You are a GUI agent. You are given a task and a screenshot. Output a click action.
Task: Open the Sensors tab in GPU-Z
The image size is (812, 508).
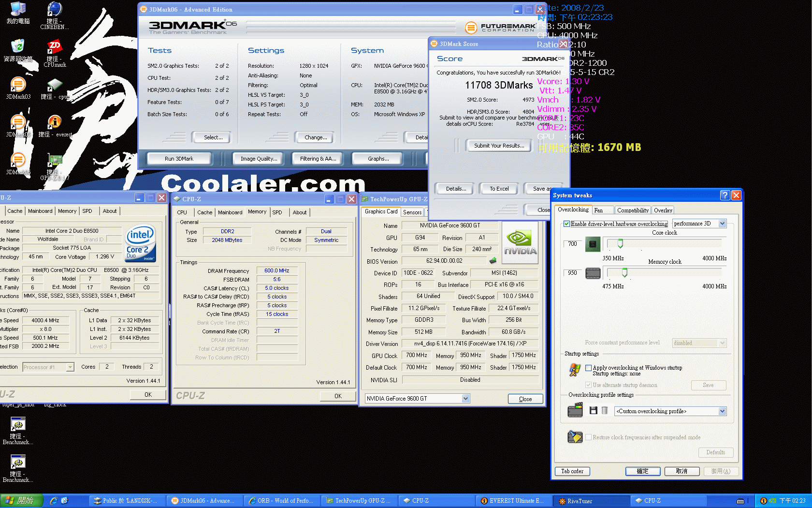pyautogui.click(x=412, y=212)
